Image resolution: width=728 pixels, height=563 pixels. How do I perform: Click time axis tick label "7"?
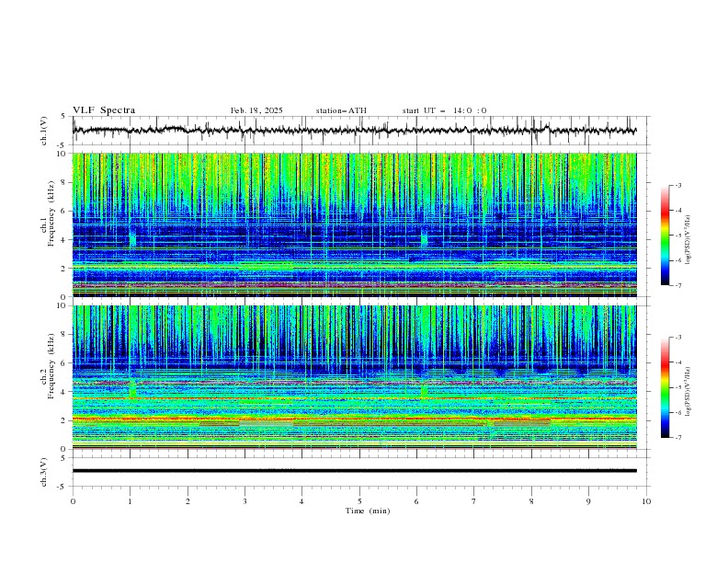[474, 501]
